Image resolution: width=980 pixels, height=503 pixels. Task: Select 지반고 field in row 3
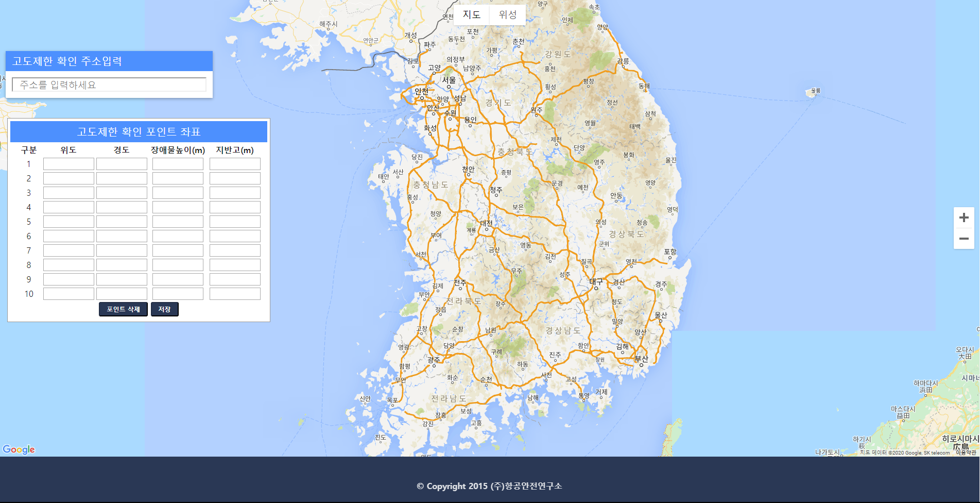coord(235,193)
